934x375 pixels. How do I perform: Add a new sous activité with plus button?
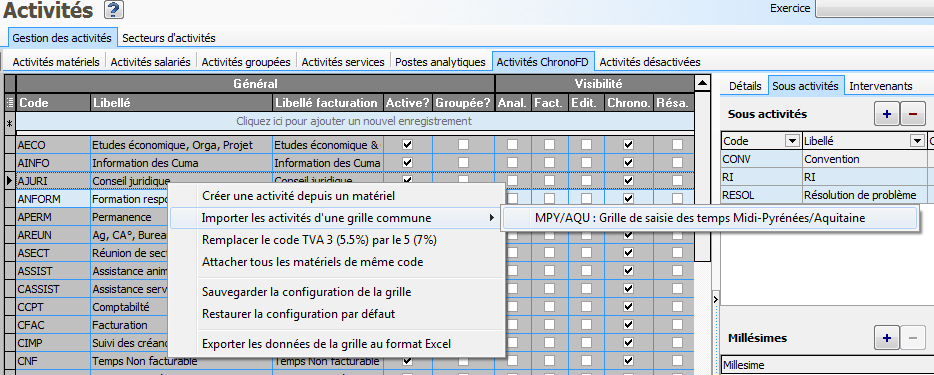coord(886,114)
